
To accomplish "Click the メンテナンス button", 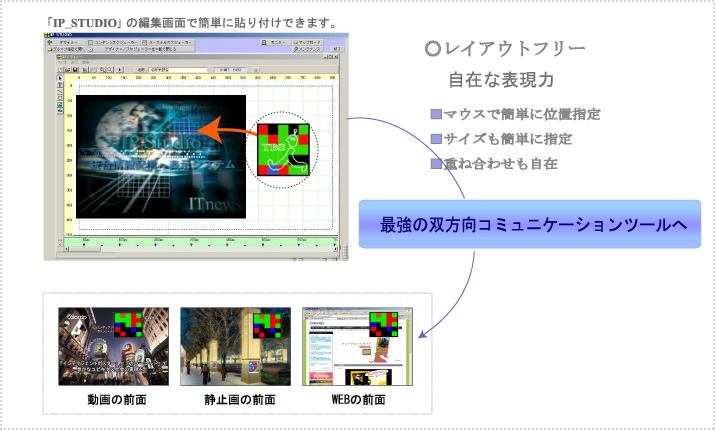I will click(x=307, y=49).
